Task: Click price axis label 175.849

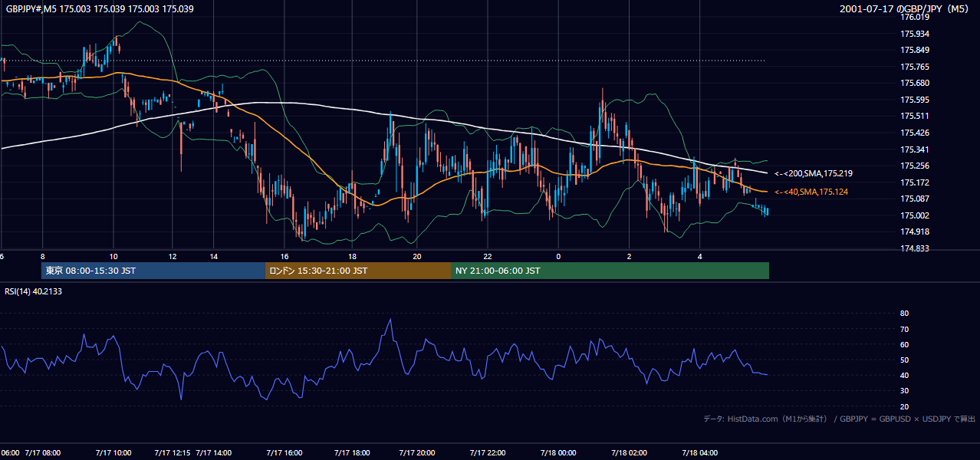Action: (915, 51)
